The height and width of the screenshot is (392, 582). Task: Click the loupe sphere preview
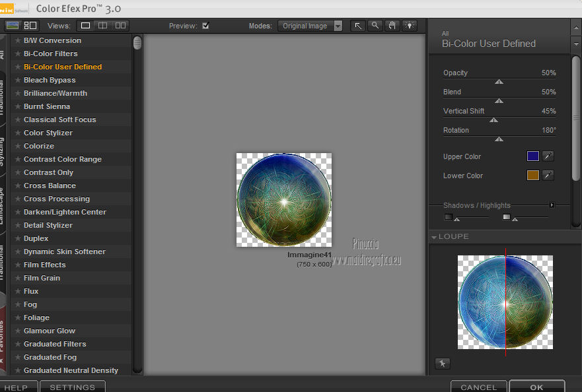(x=505, y=302)
